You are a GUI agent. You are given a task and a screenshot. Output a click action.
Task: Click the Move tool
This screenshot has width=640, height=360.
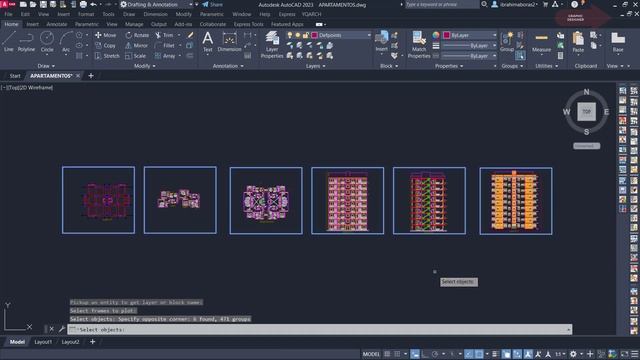click(106, 35)
